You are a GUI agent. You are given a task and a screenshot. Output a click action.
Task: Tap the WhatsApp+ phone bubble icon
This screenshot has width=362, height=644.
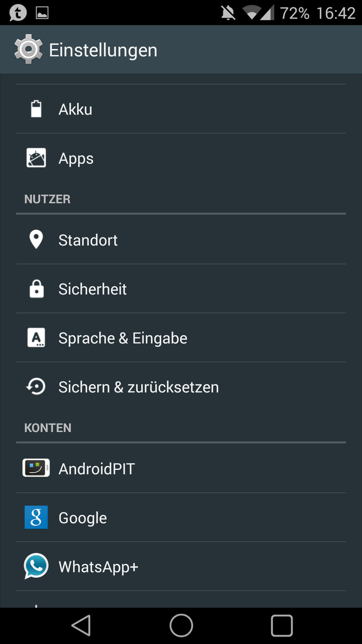click(36, 566)
